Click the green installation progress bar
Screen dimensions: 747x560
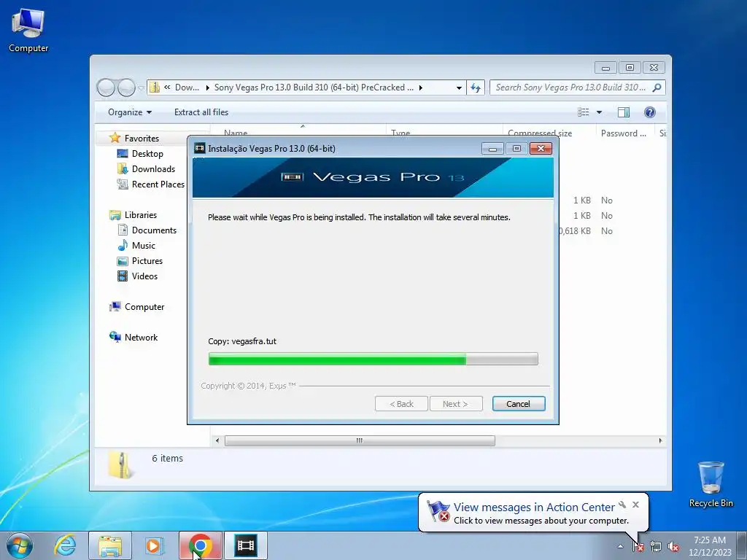(373, 359)
